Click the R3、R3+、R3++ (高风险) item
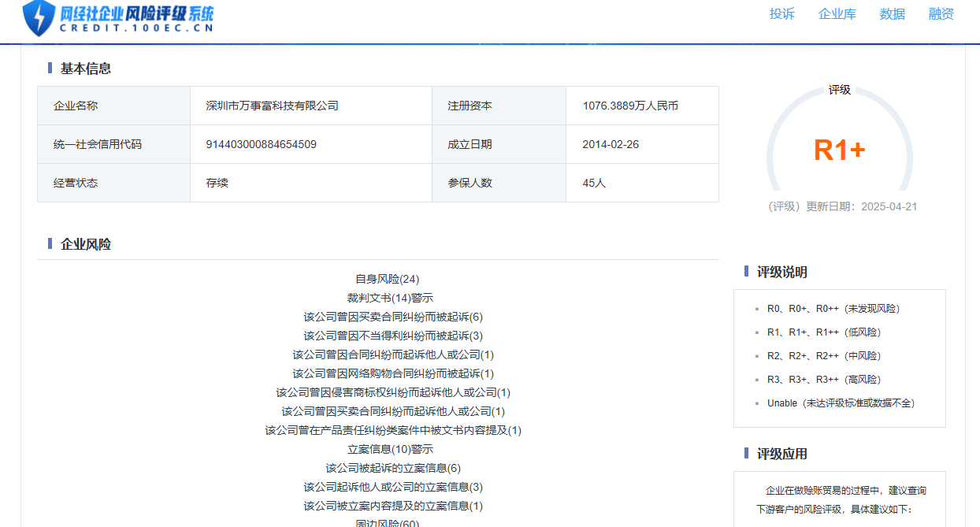The image size is (980, 527). point(825,380)
